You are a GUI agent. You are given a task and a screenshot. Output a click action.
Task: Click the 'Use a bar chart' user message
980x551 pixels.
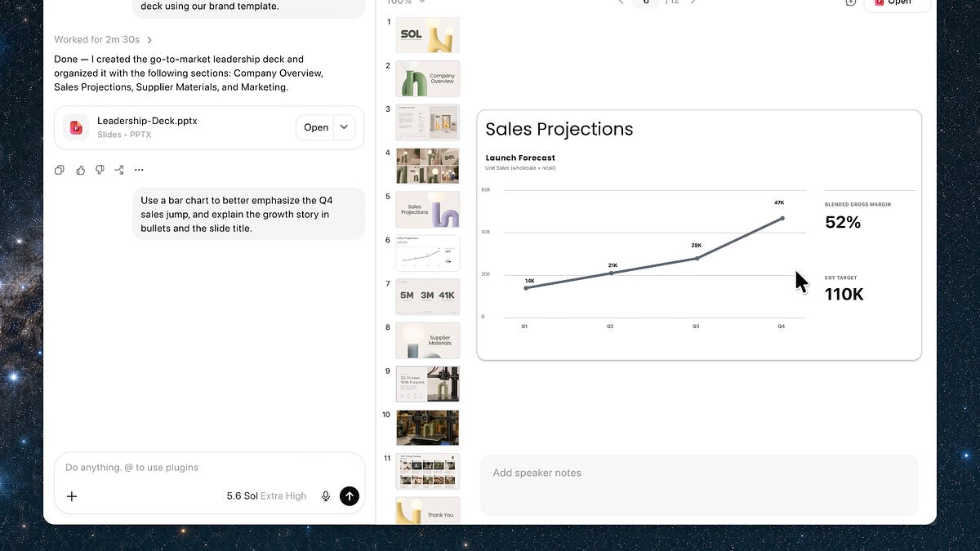249,214
